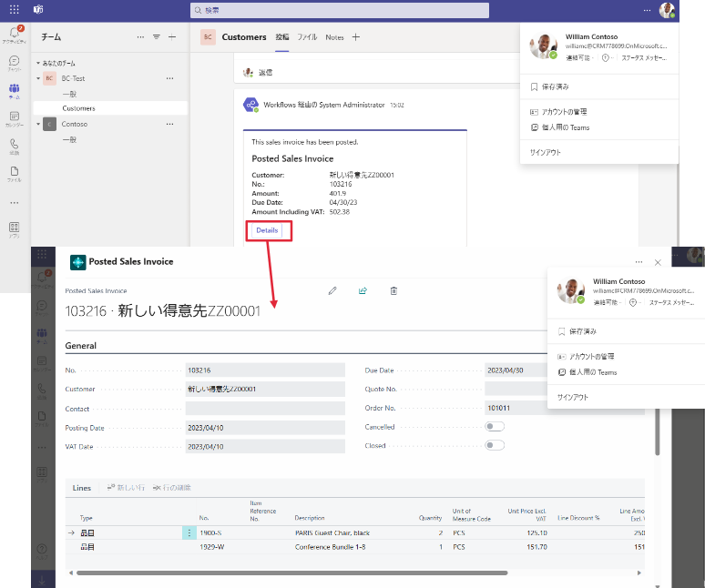The width and height of the screenshot is (705, 588).
Task: Add a tab with plus icon
Action: 355,36
